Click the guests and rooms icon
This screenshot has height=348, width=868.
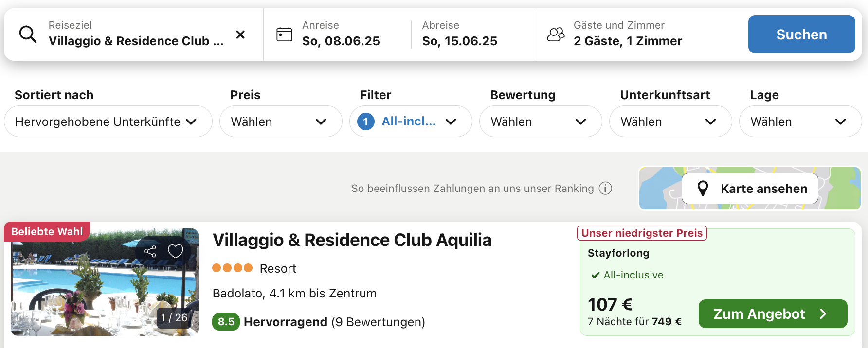point(556,35)
